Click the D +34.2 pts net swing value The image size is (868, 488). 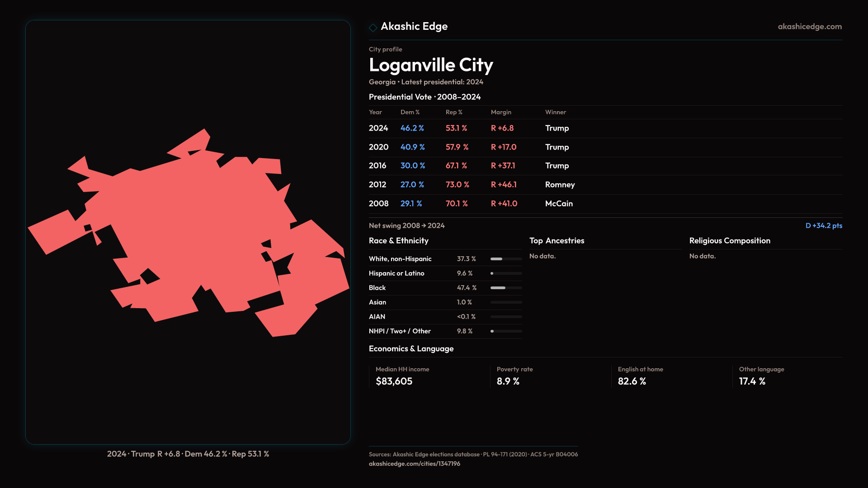[x=823, y=225]
